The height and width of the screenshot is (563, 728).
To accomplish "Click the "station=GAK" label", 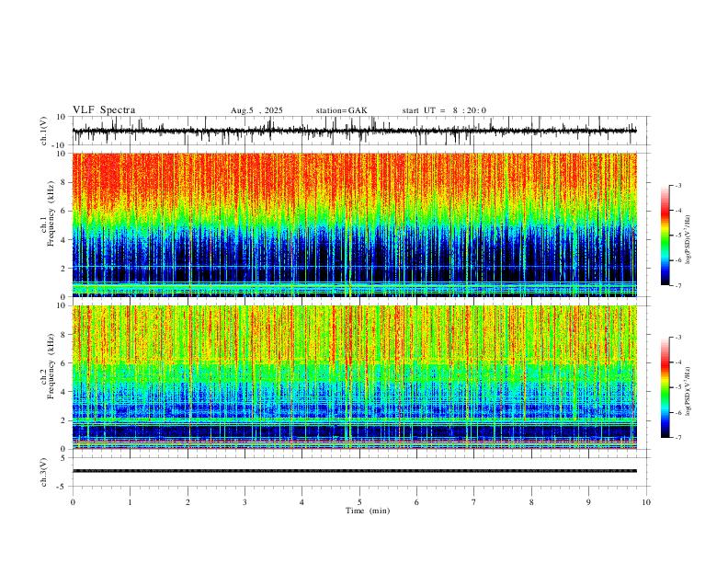I will [x=341, y=110].
